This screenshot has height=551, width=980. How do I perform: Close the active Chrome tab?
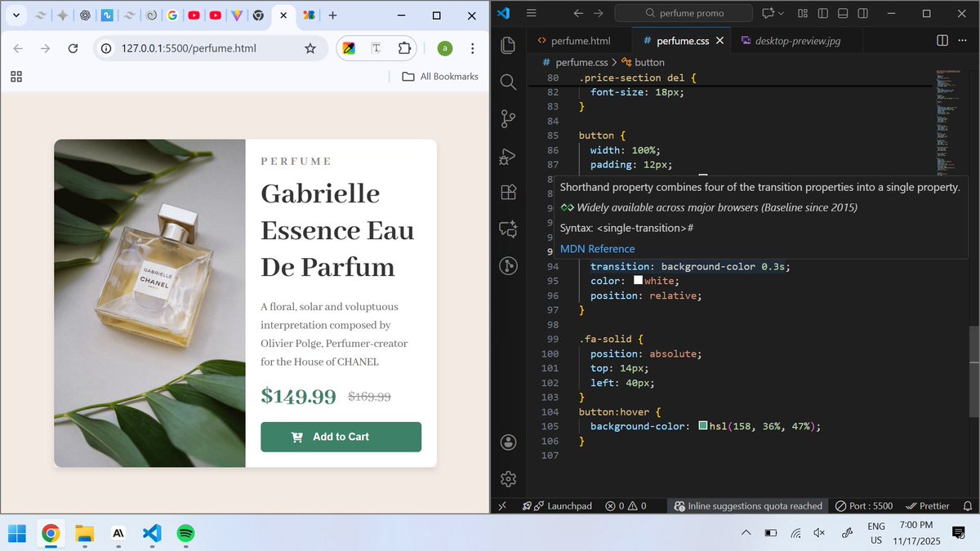tap(283, 15)
